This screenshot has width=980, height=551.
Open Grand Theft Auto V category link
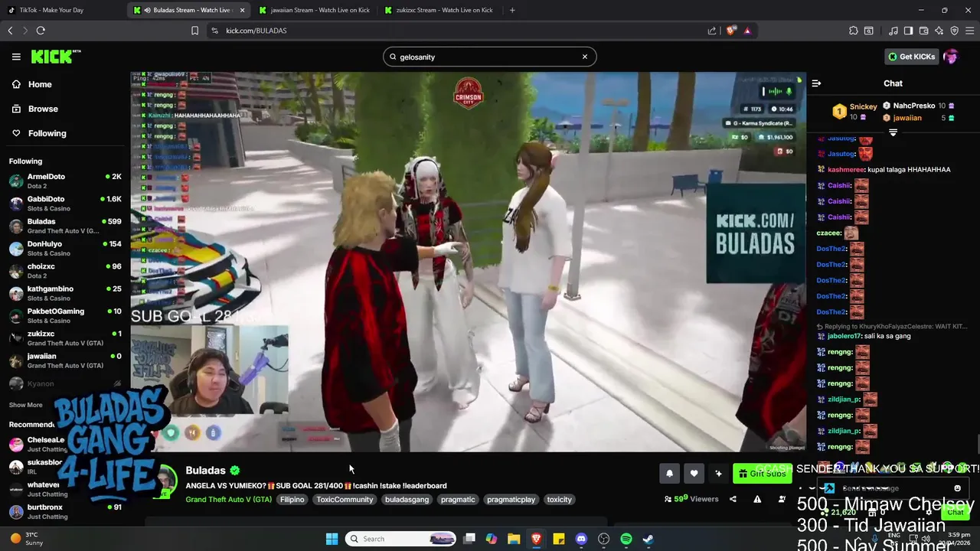[228, 500]
